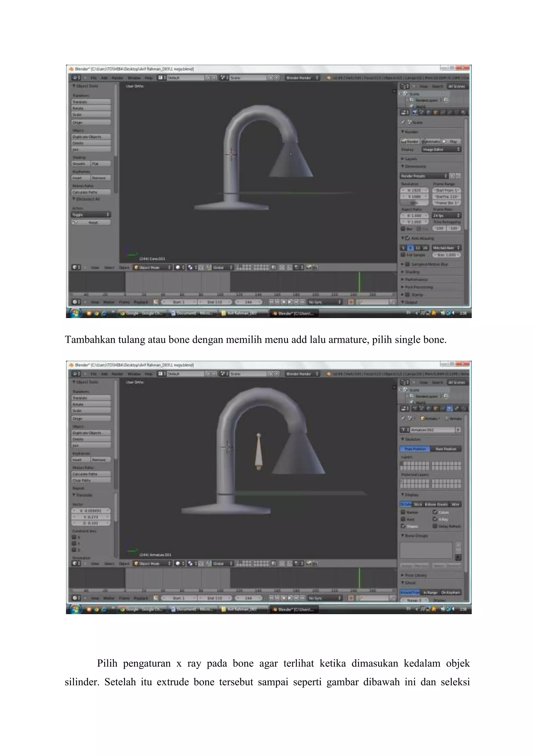
Task: Toggle the Shapes checkbox
Action: [x=403, y=526]
